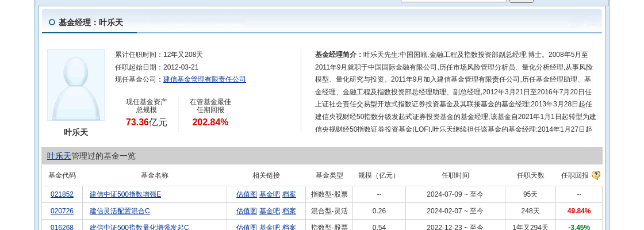Viewport: 644px width, 230px height.
Task: Open fund code 016268
Action: click(x=62, y=227)
